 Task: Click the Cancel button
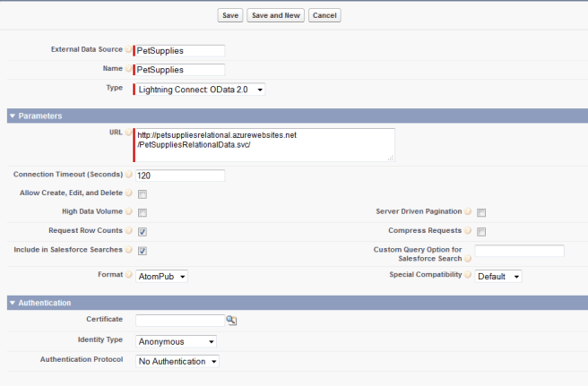coord(324,15)
